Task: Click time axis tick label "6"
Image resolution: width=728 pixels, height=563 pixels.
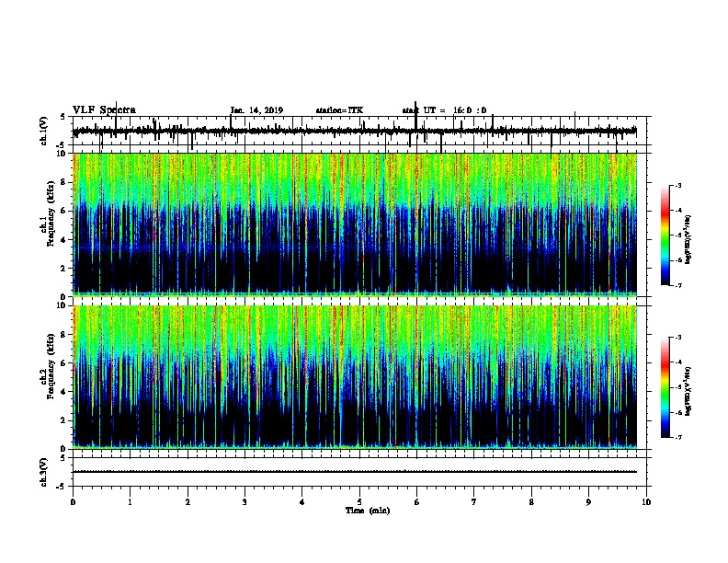Action: (x=416, y=502)
